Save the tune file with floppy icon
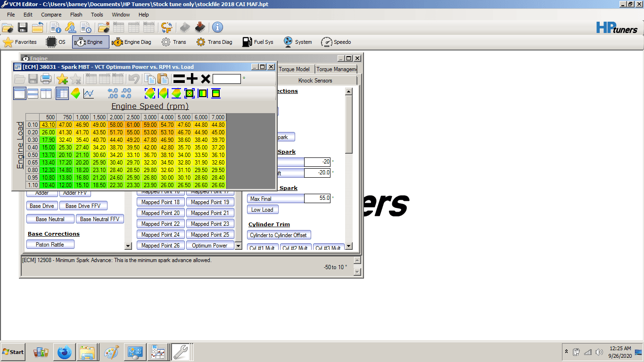 pyautogui.click(x=23, y=27)
